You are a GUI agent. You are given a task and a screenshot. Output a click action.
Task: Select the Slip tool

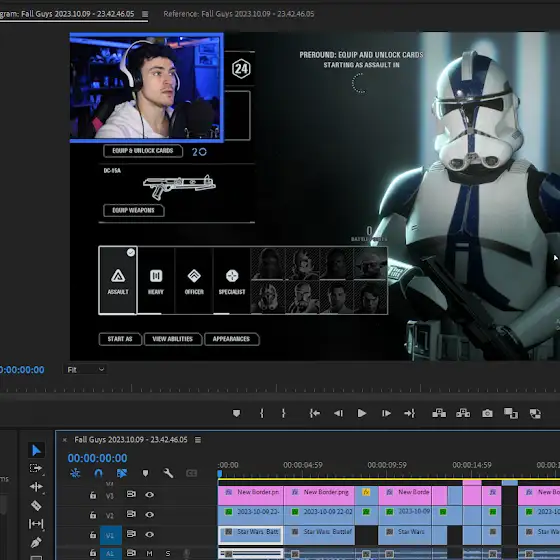36,524
